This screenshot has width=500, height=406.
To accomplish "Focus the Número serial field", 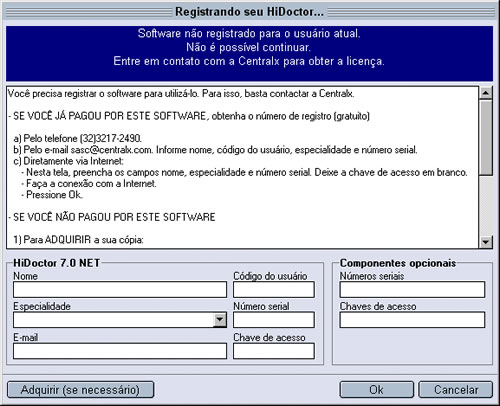I will [x=274, y=320].
